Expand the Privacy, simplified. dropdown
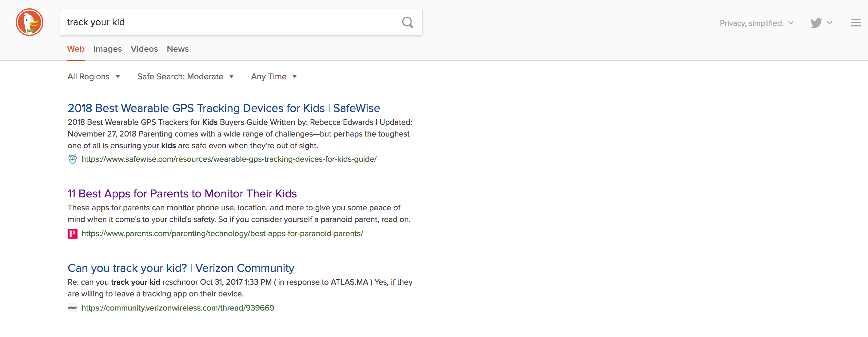 point(756,23)
